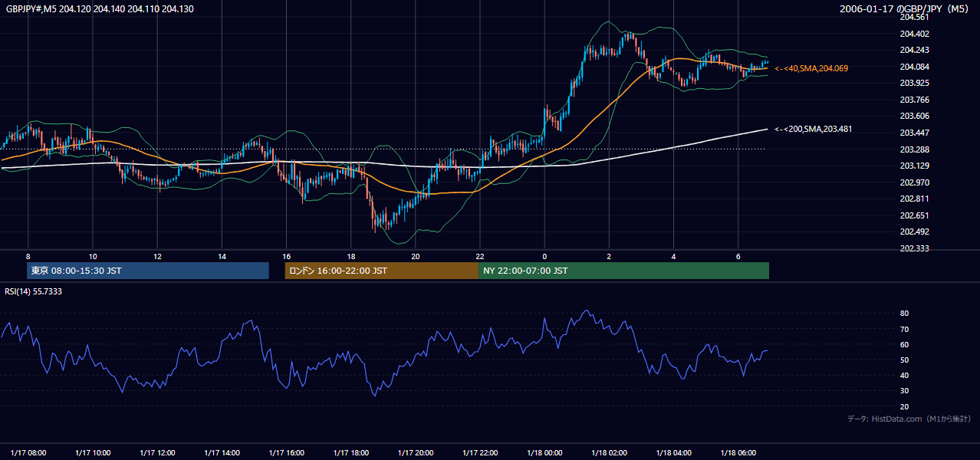This screenshot has width=980, height=460.
Task: Click price level 203.288 on price axis
Action: [914, 149]
